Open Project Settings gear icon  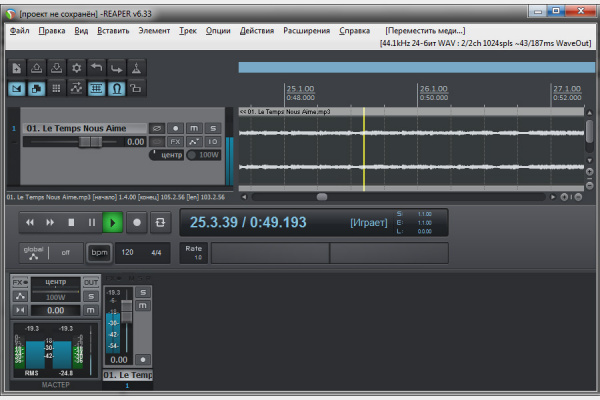pos(76,69)
